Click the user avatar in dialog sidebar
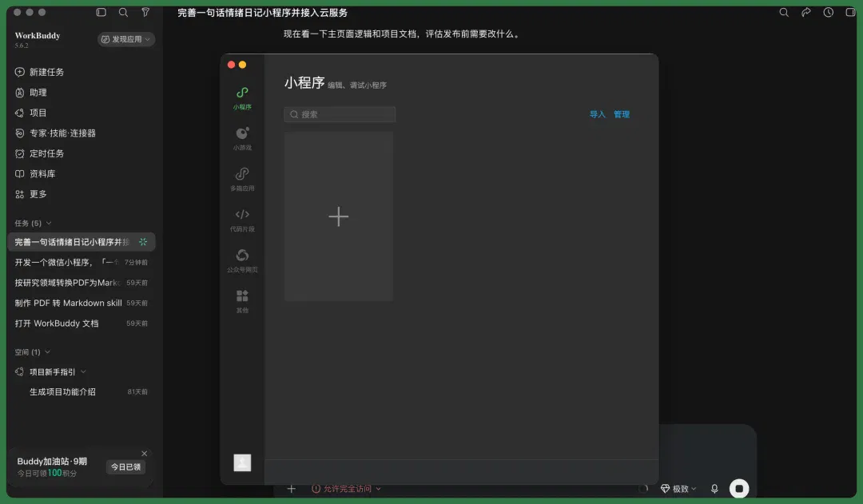Image resolution: width=863 pixels, height=504 pixels. click(242, 462)
